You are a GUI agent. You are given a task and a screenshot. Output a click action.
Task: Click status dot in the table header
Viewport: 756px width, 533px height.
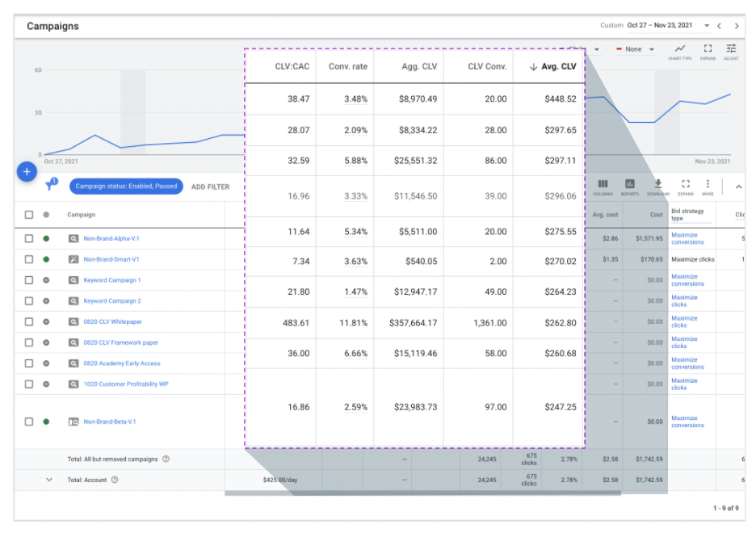click(x=46, y=215)
